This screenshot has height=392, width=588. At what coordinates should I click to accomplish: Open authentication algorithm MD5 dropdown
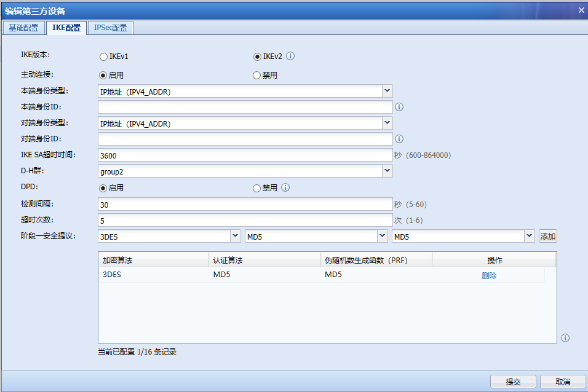tap(382, 236)
